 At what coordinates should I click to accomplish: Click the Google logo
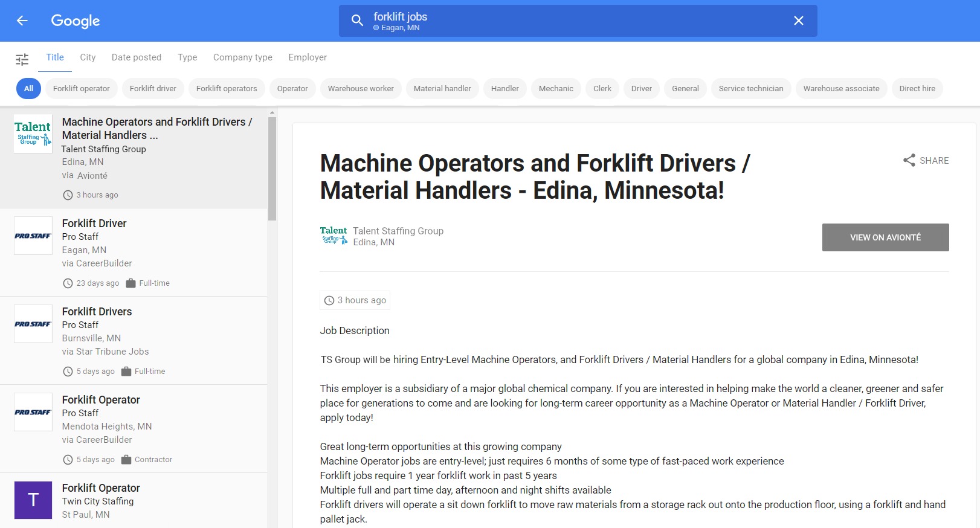76,21
